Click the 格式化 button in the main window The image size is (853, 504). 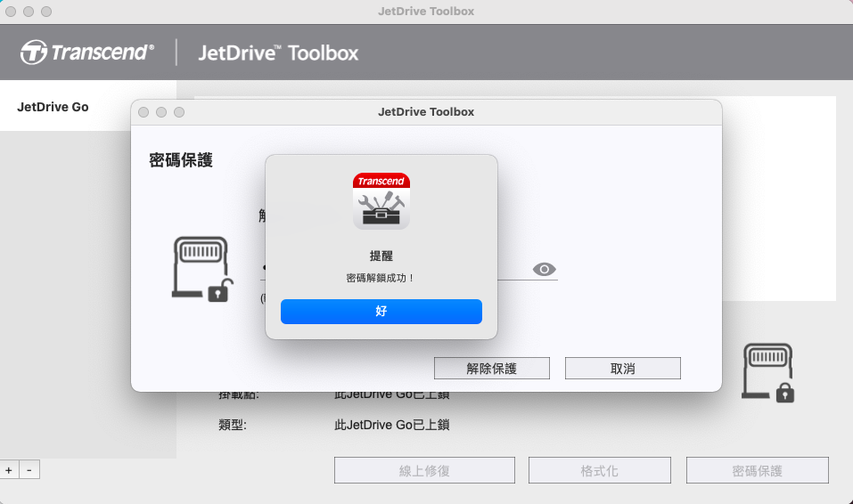click(600, 470)
